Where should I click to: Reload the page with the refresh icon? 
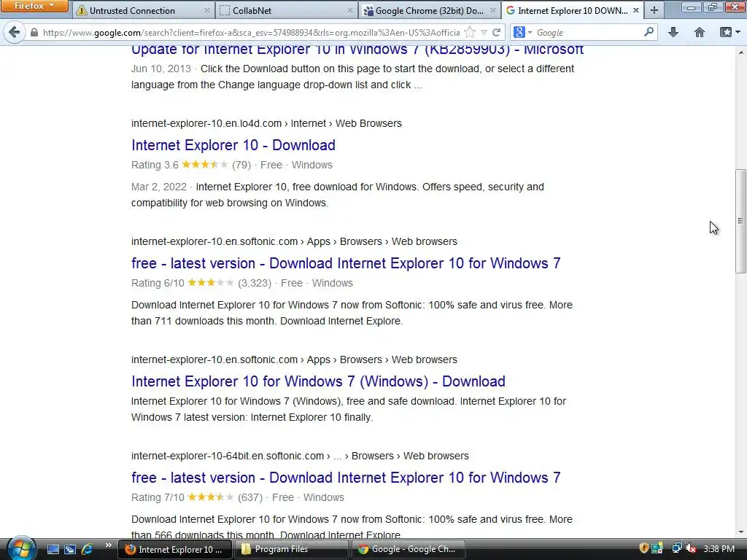pos(496,32)
